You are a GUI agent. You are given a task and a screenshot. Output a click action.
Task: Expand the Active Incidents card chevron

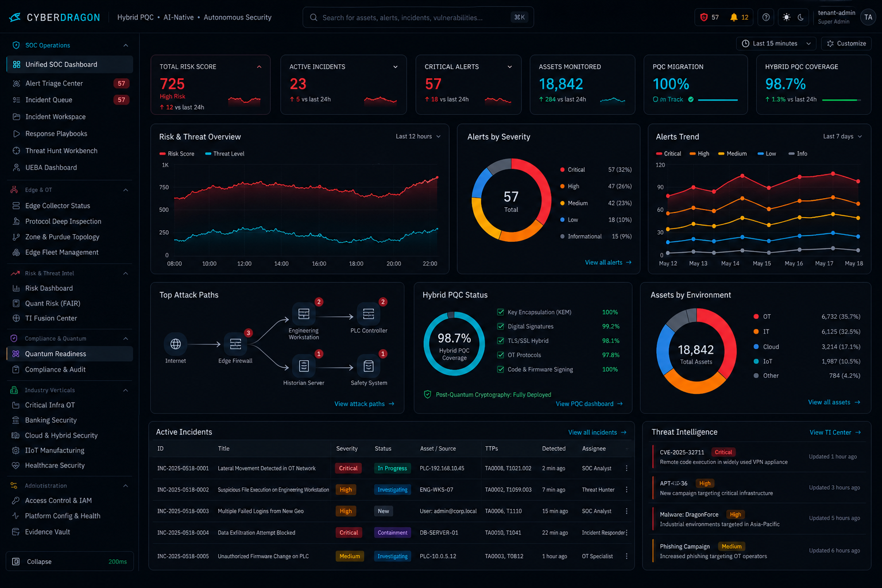tap(395, 67)
